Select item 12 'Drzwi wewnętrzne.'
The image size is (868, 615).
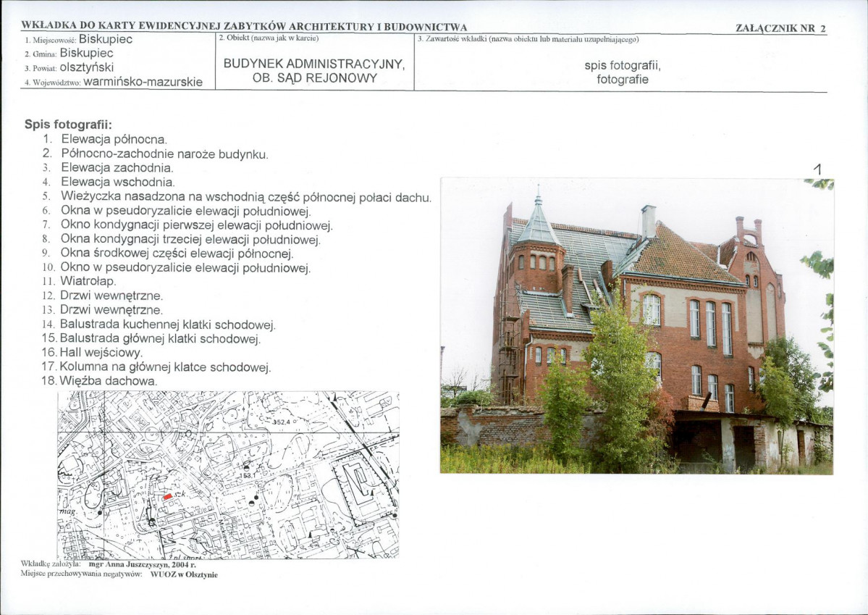click(111, 296)
